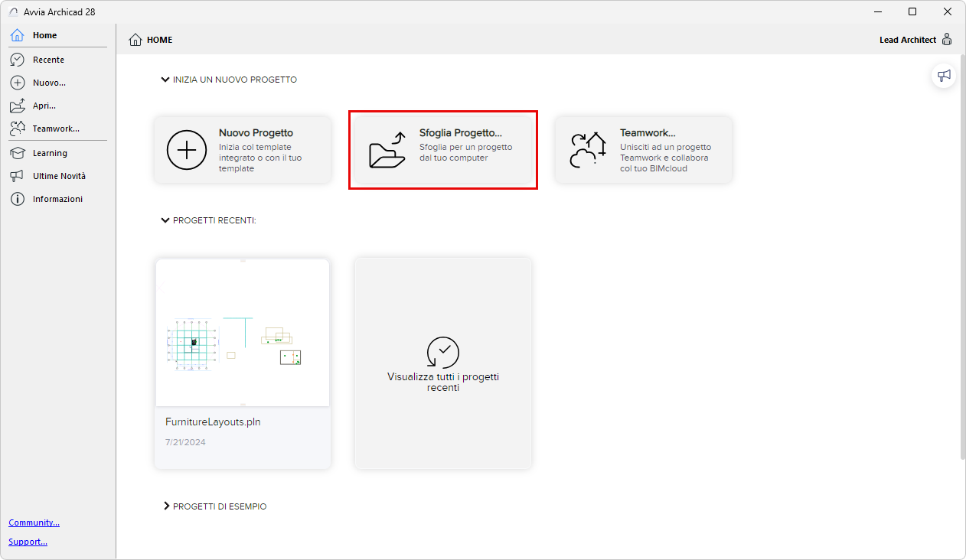Viewport: 966px width, 560px height.
Task: Select Nuovo... in the sidebar
Action: tap(57, 83)
